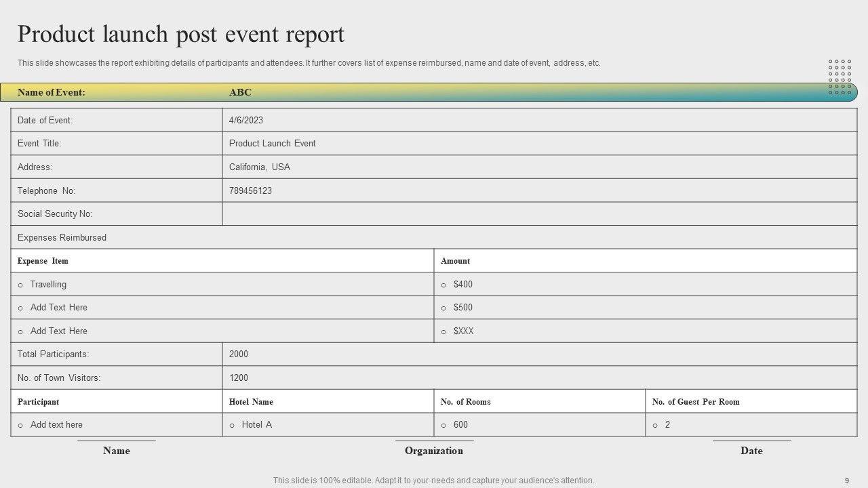Click the event name value 'ABC'
Screen dimensions: 868x488
240,92
